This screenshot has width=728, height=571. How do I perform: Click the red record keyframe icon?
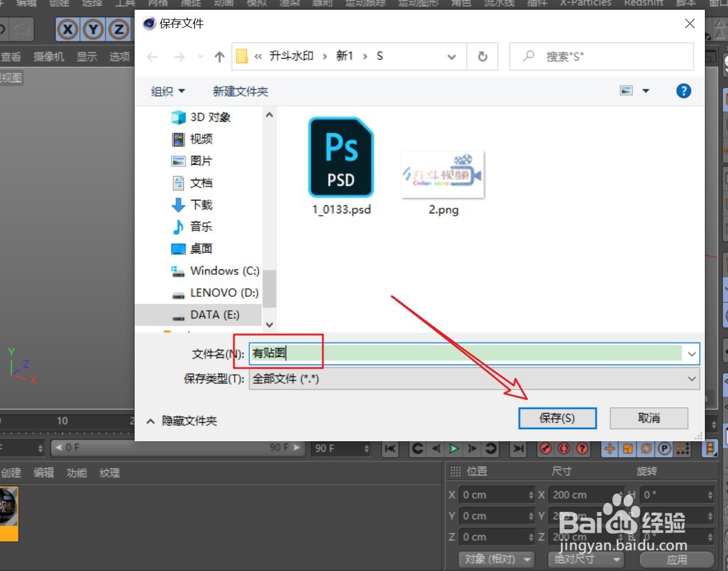(x=545, y=449)
